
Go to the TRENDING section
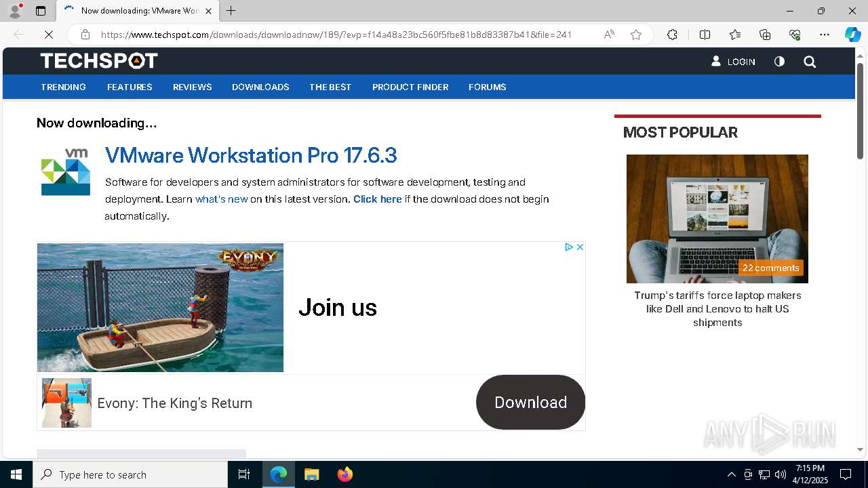coord(63,87)
